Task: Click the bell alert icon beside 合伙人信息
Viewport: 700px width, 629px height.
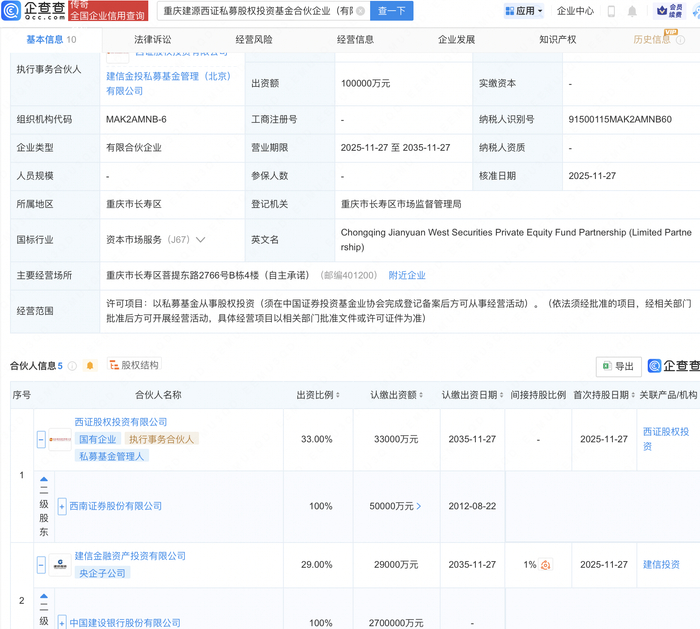Action: click(90, 366)
